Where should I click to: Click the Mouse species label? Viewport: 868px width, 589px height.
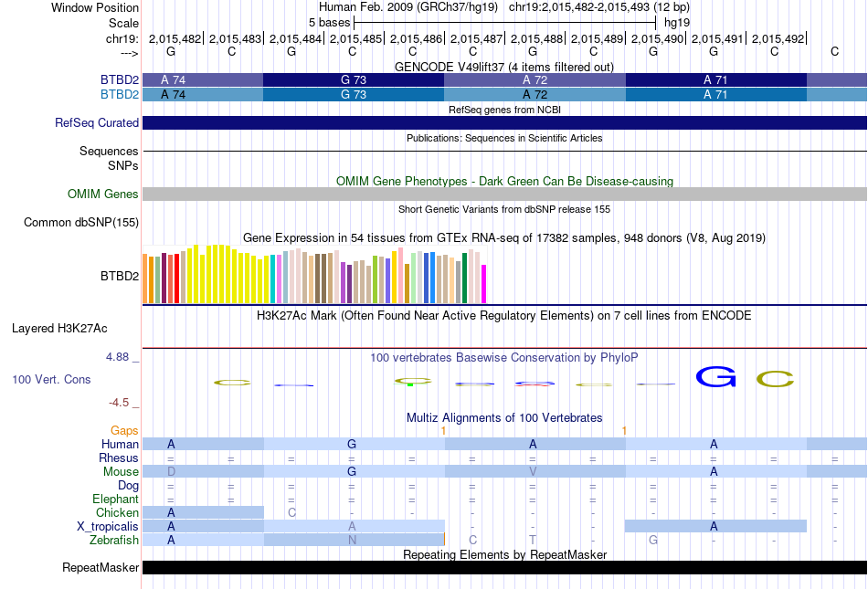point(121,472)
